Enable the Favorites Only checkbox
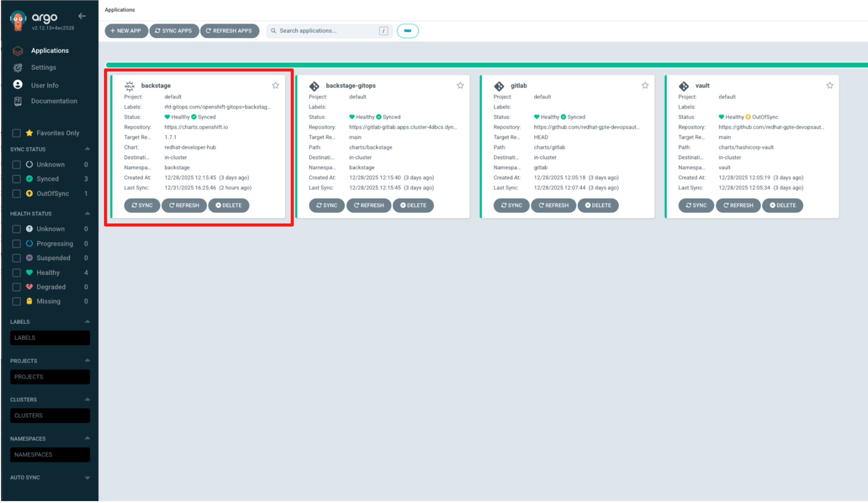 click(16, 133)
